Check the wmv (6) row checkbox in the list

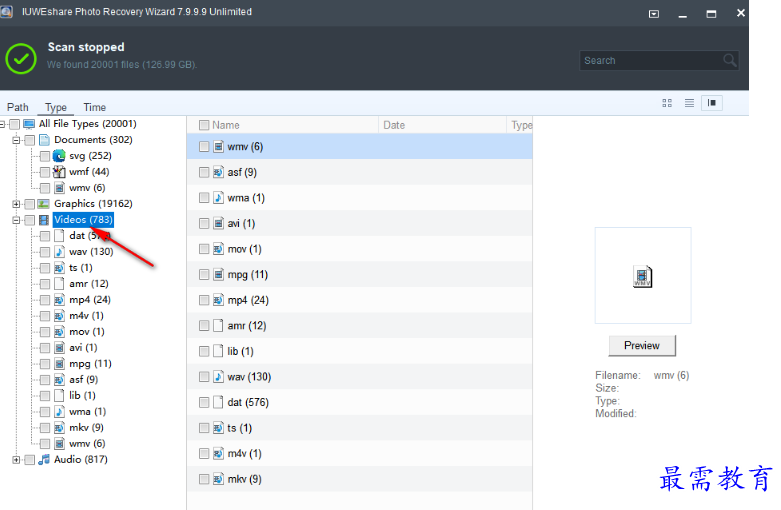[204, 146]
